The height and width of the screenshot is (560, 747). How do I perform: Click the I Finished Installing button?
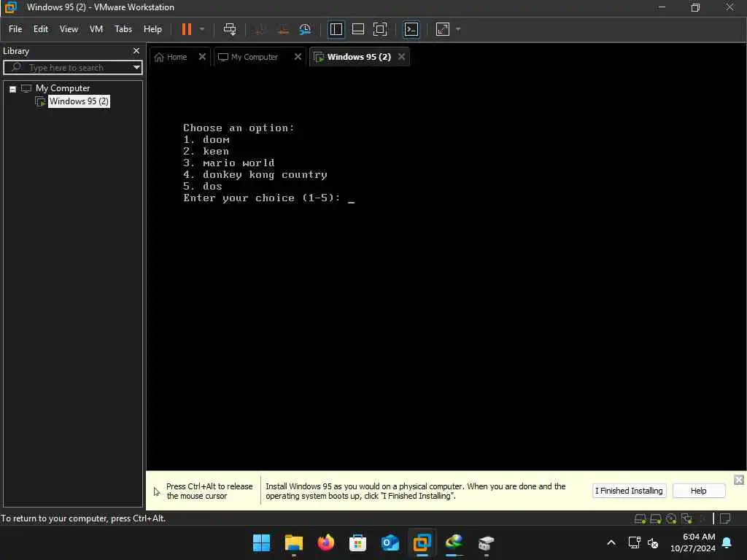tap(629, 491)
